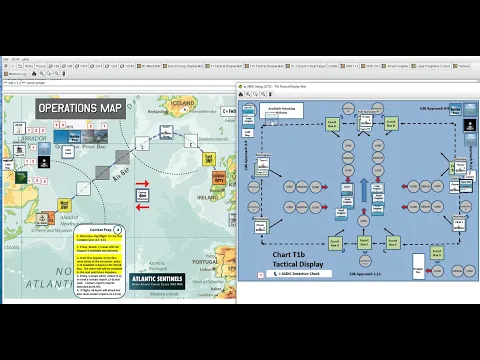Open zoom select in Tactical Display window toolbar
The width and height of the screenshot is (480, 360).
(256, 94)
